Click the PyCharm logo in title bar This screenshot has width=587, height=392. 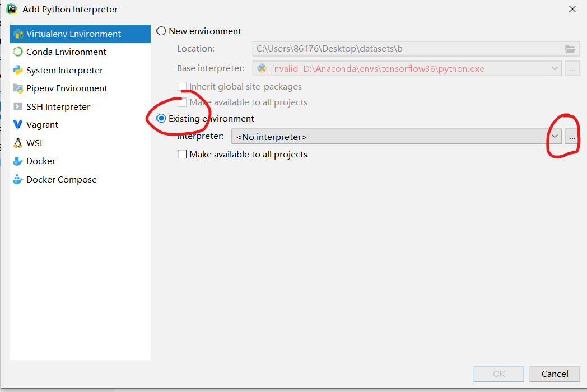pyautogui.click(x=12, y=9)
